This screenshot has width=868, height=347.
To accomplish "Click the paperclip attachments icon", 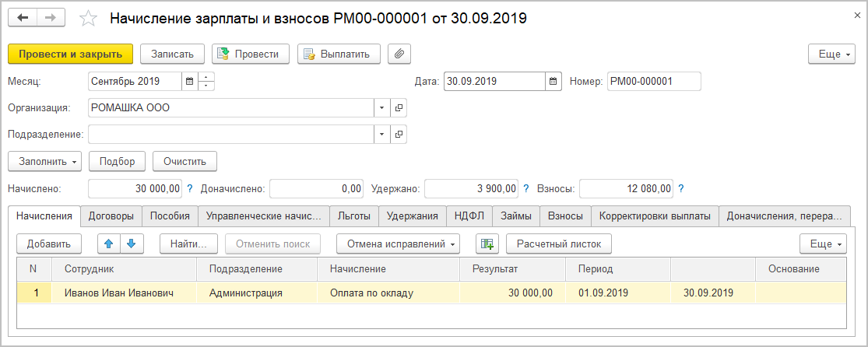I will click(x=399, y=54).
